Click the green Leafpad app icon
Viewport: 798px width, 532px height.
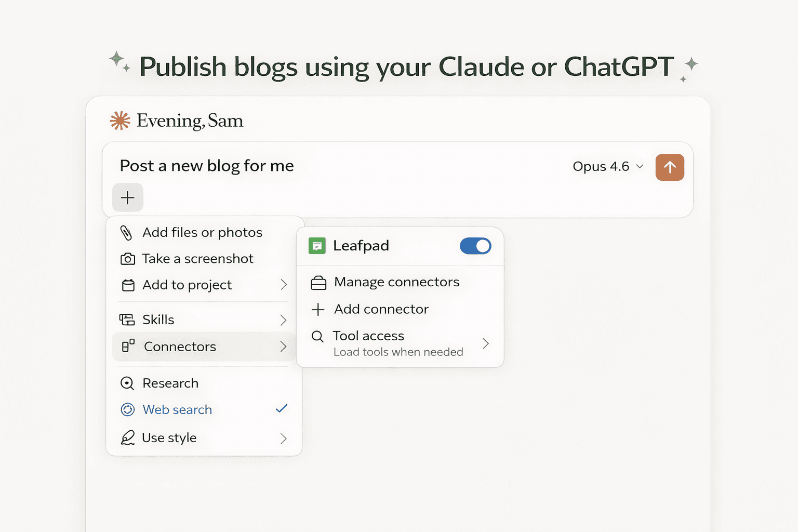pos(317,246)
